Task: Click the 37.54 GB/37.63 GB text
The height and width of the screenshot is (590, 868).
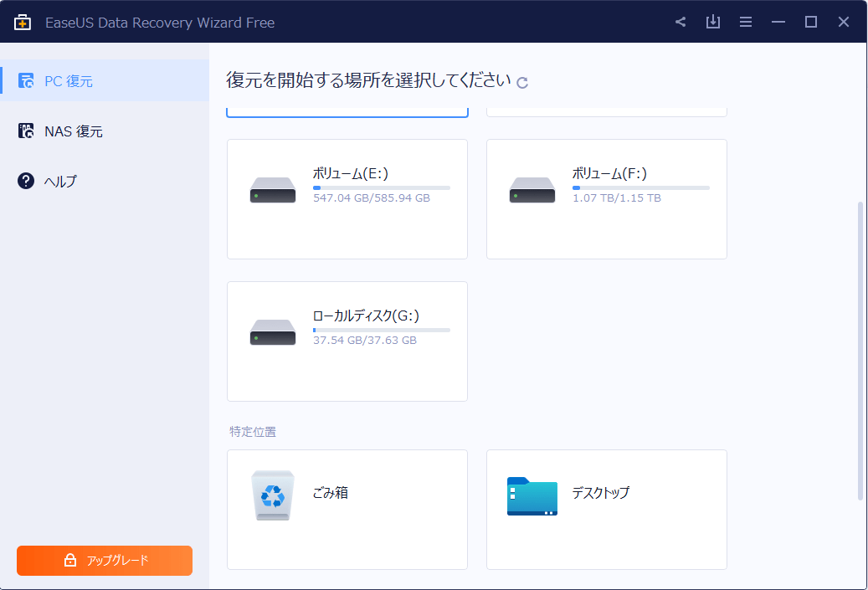Action: (365, 341)
